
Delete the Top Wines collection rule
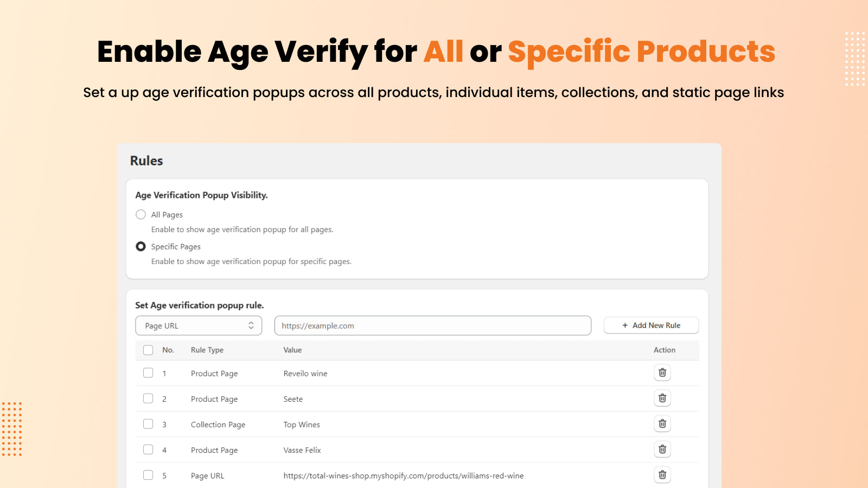(x=662, y=423)
